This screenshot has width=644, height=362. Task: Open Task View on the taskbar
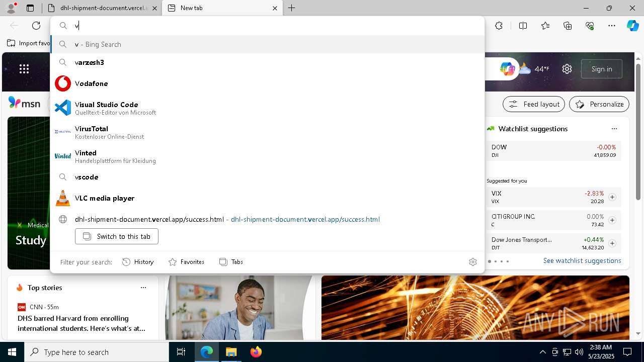tap(181, 352)
